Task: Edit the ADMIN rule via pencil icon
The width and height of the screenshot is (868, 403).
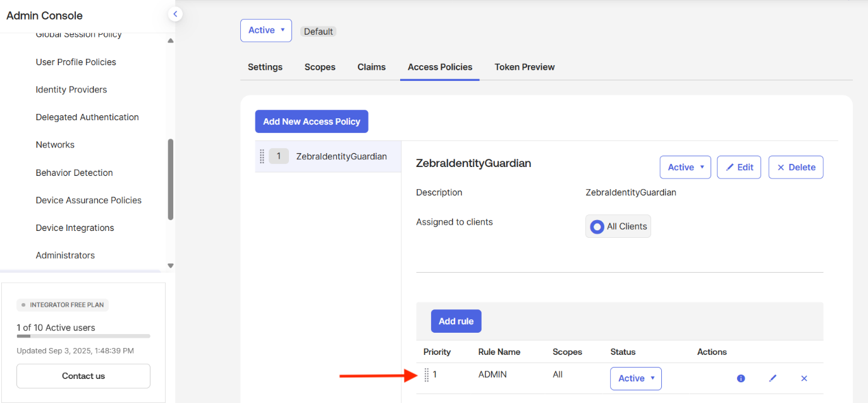Action: click(772, 378)
